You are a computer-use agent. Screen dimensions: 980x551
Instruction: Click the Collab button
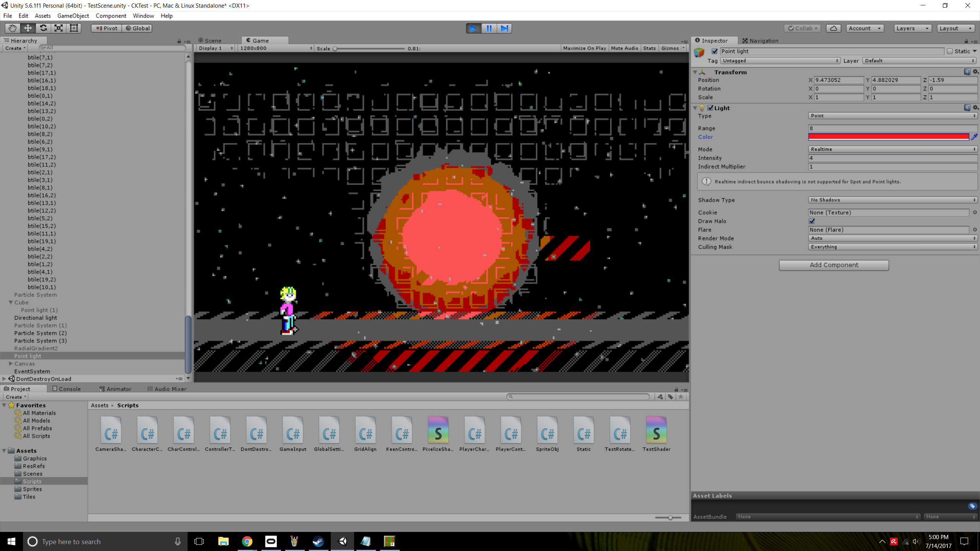tap(802, 28)
